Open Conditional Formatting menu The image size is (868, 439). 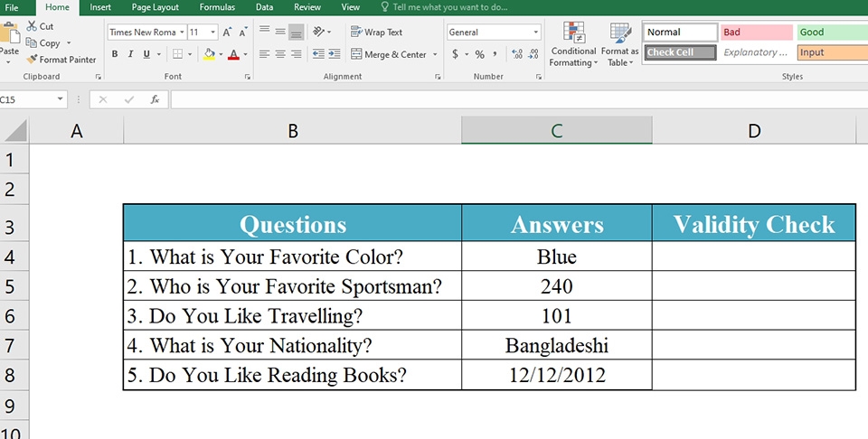click(x=573, y=45)
